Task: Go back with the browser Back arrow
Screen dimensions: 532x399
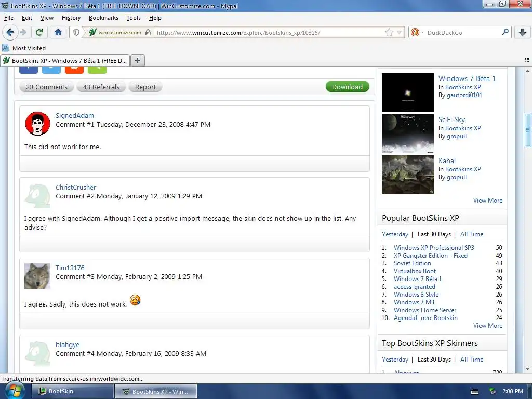Action: pyautogui.click(x=10, y=33)
